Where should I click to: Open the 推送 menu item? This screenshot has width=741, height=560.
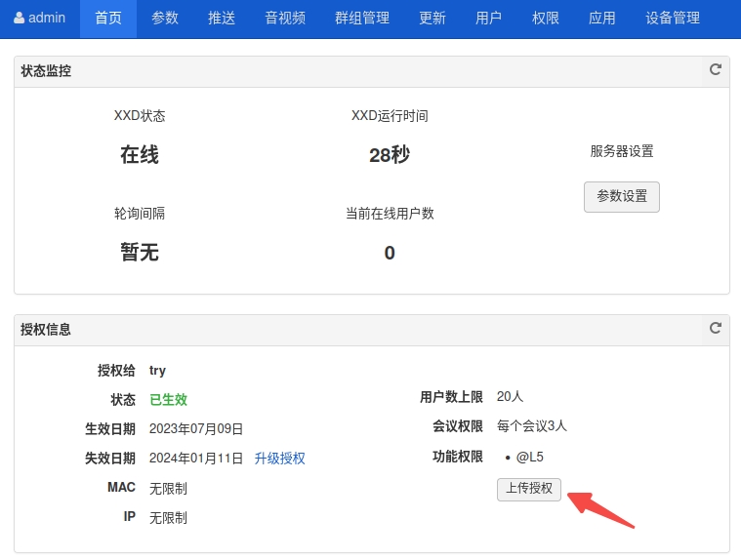pyautogui.click(x=222, y=19)
